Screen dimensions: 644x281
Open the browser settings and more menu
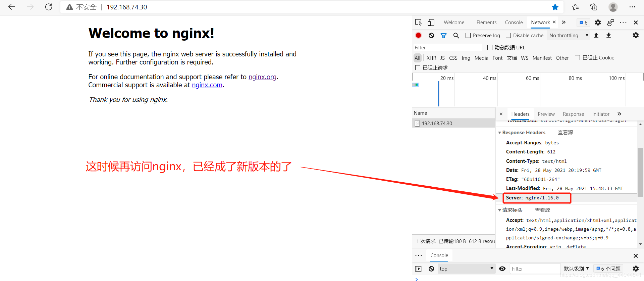[632, 7]
